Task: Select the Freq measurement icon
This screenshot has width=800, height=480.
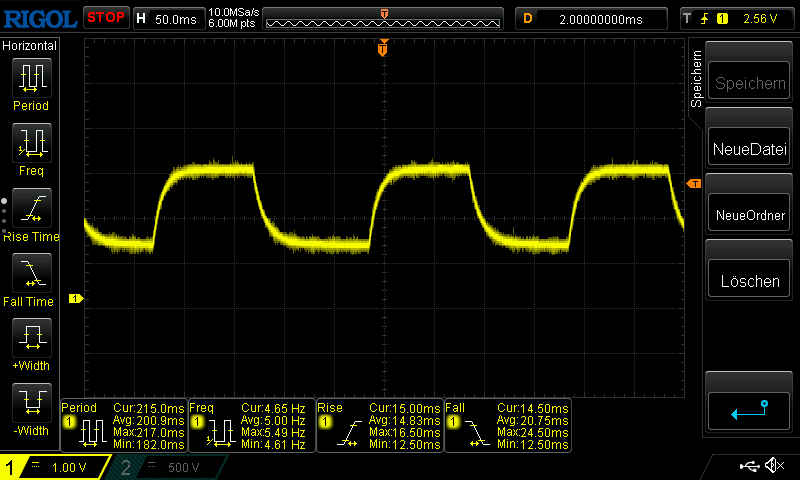Action: click(32, 142)
